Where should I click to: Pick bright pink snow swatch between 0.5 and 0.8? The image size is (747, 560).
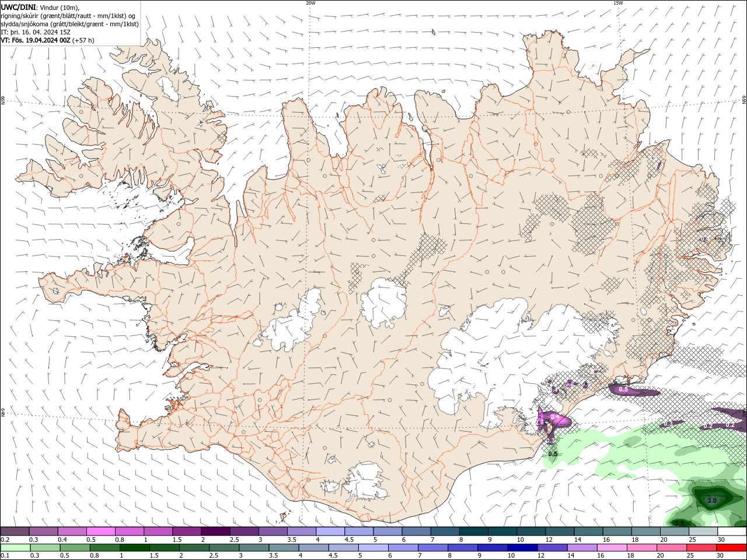pos(100,531)
